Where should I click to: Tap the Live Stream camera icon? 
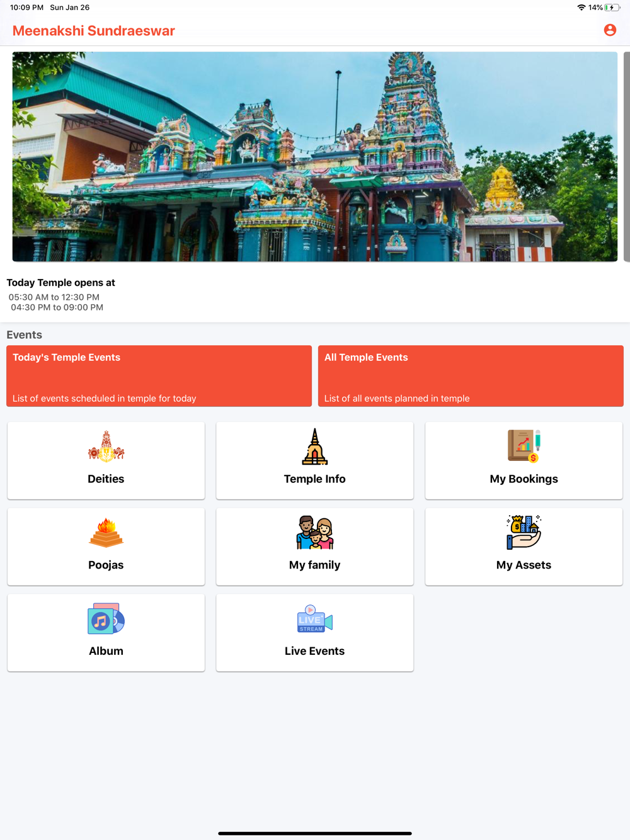(314, 619)
